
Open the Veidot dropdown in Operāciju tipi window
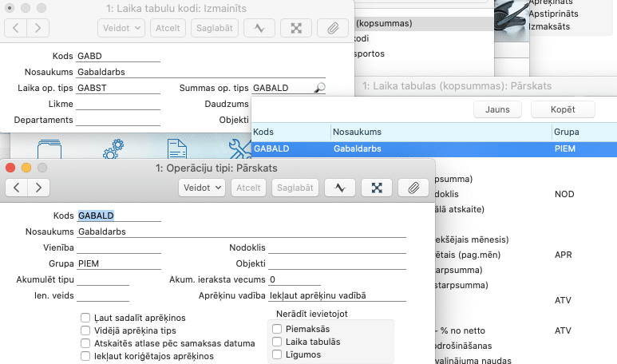pos(202,188)
